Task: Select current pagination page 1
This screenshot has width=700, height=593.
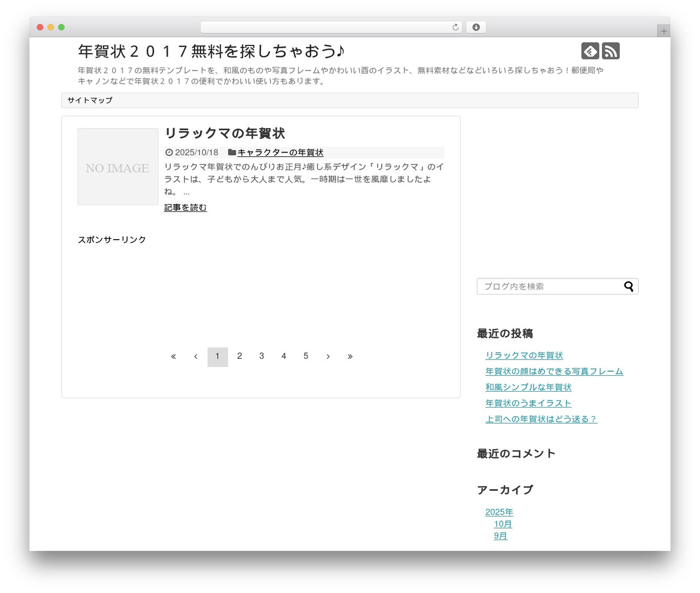Action: click(218, 357)
